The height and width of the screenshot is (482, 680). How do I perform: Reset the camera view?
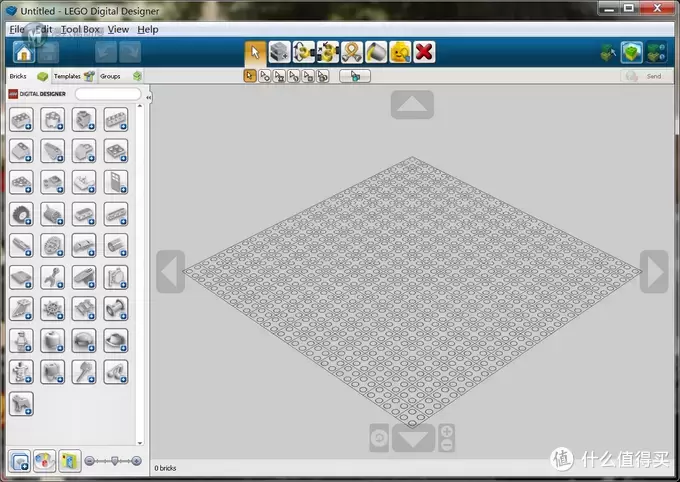[379, 438]
